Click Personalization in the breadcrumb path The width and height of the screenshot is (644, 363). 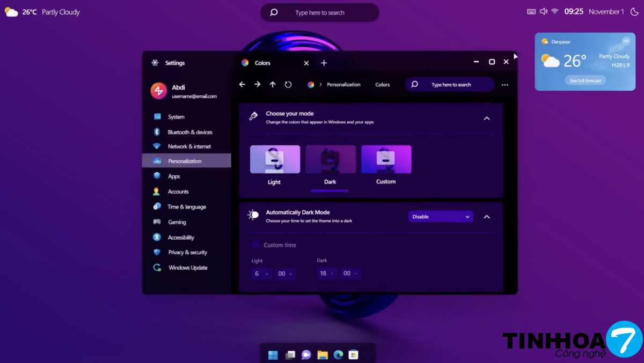pos(343,85)
